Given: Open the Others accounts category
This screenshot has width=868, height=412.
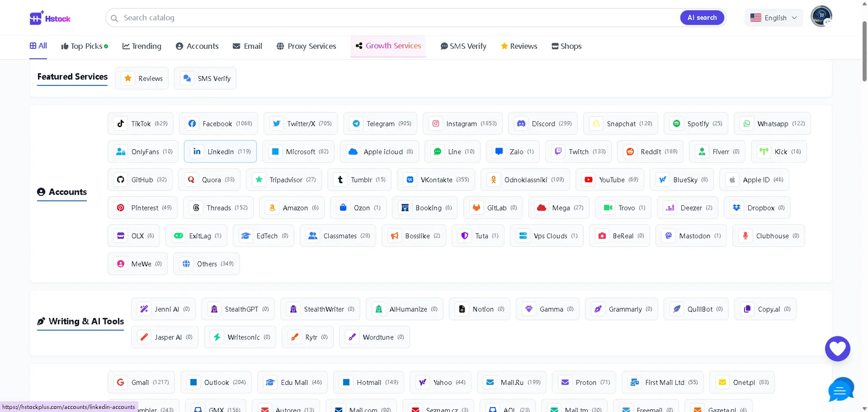Looking at the screenshot, I should tap(206, 264).
